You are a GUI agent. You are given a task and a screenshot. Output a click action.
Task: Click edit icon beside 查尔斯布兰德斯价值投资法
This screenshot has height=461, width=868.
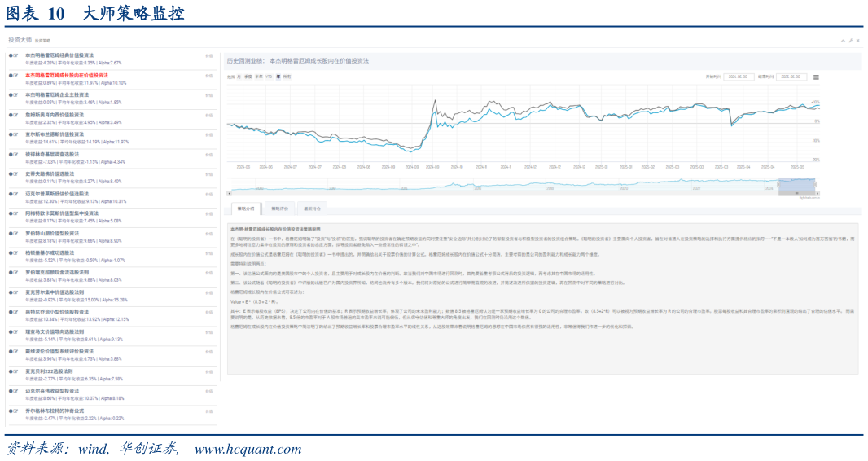(x=15, y=134)
